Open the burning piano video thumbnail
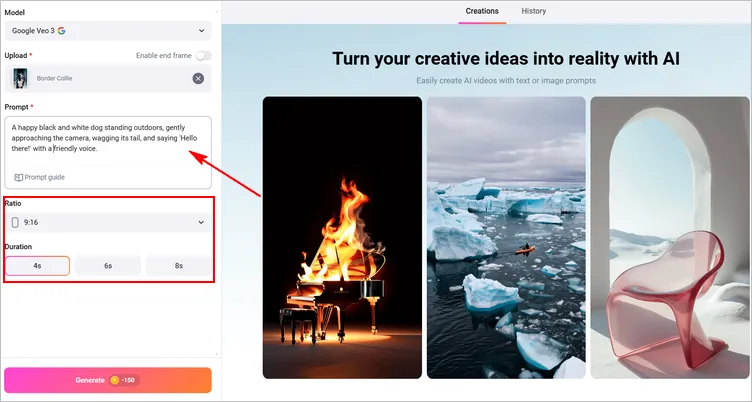Image resolution: width=752 pixels, height=402 pixels. (342, 237)
